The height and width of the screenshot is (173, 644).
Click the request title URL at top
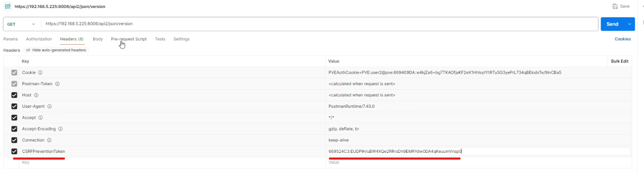point(60,6)
